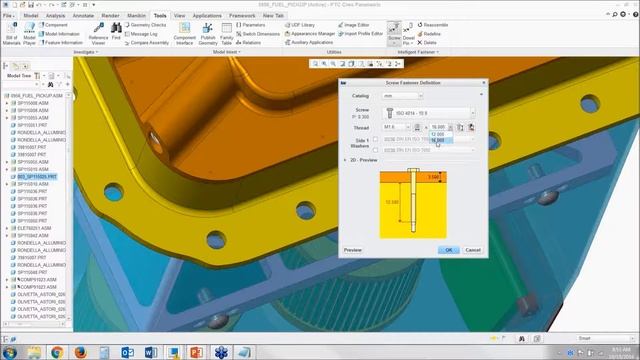Open the Bill of Materials tool
Viewport: 640px width, 360px height.
pos(11,33)
